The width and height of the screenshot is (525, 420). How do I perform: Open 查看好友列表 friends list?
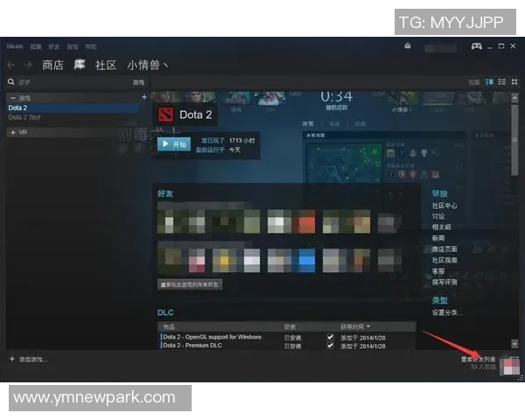(478, 360)
